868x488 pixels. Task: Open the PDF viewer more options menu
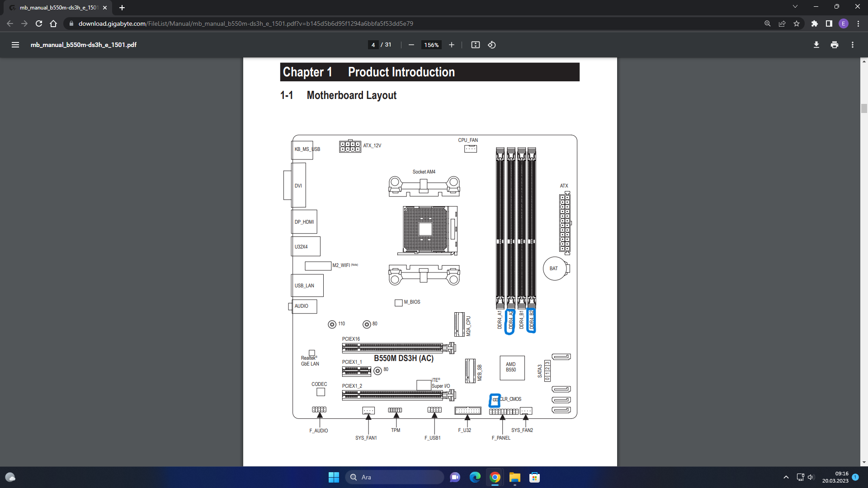[x=853, y=45]
